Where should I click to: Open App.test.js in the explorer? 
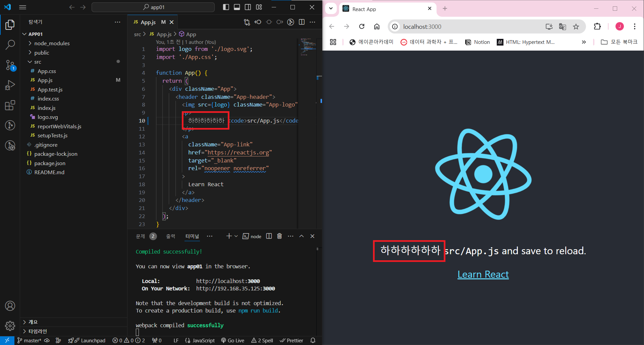[50, 89]
